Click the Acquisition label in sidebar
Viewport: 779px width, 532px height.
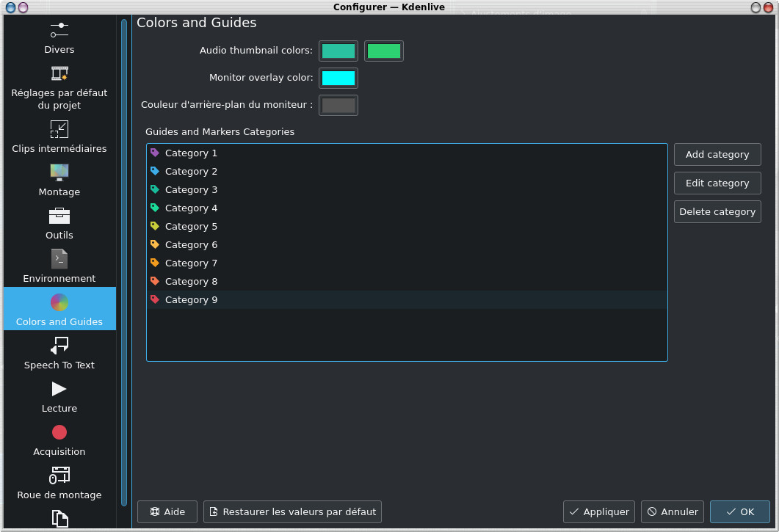pos(59,451)
